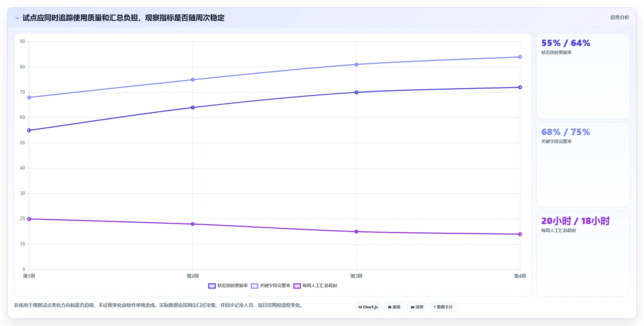Open the 55% / 64% metric card

click(583, 76)
